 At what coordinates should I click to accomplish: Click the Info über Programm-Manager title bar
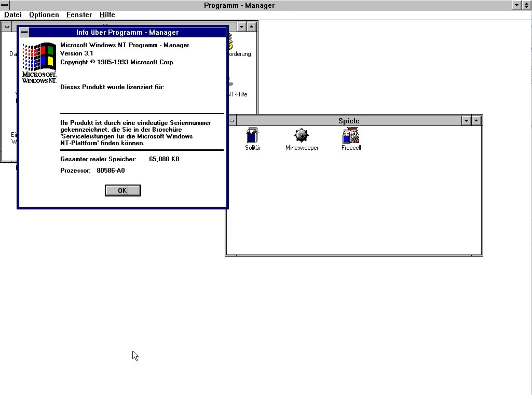[127, 32]
